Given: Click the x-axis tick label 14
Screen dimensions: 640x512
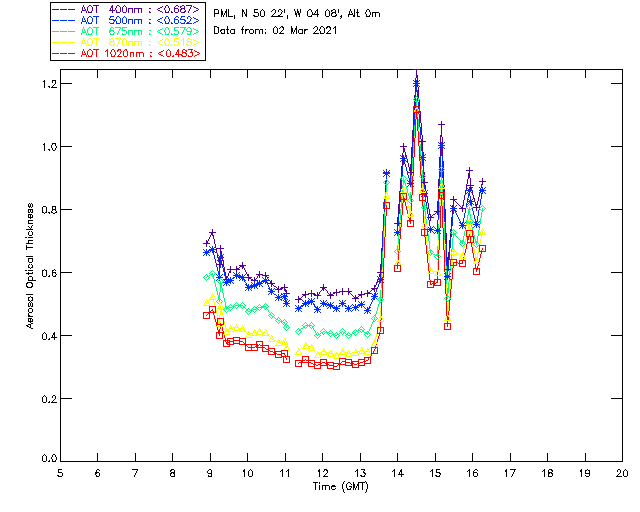Looking at the screenshot, I should (398, 474).
